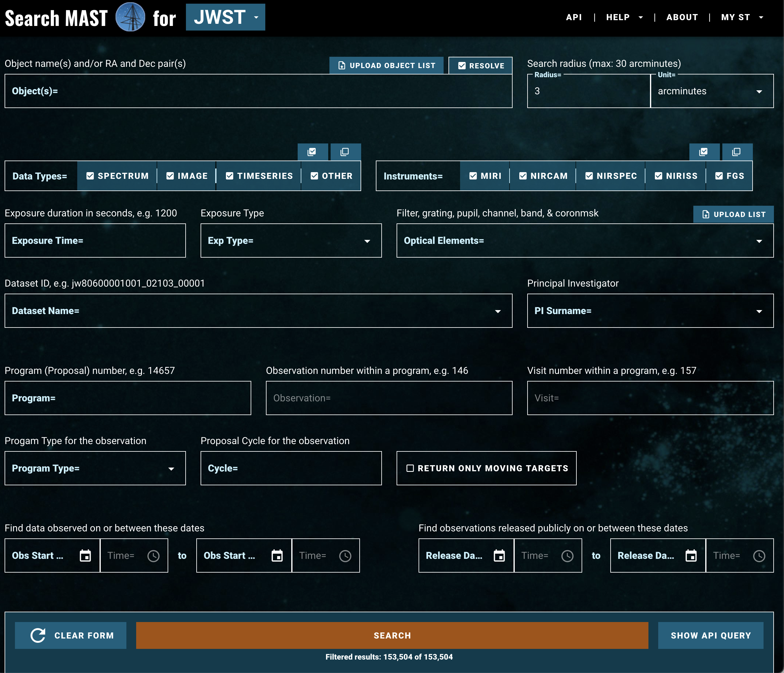Open the HELP menu
This screenshot has height=673, width=784.
(624, 17)
